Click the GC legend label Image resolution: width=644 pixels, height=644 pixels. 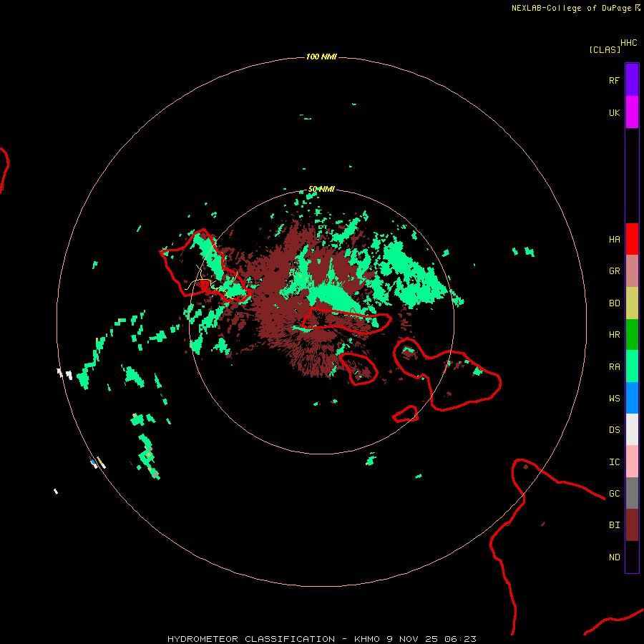[x=614, y=493]
